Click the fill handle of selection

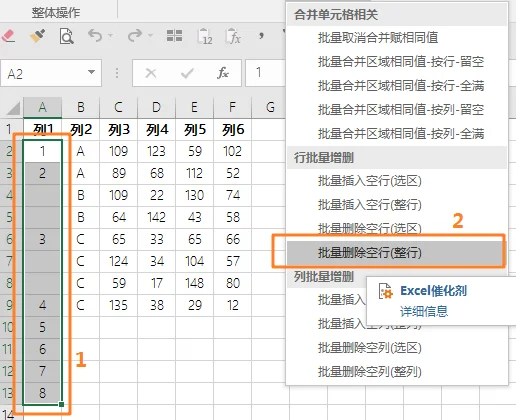61,404
